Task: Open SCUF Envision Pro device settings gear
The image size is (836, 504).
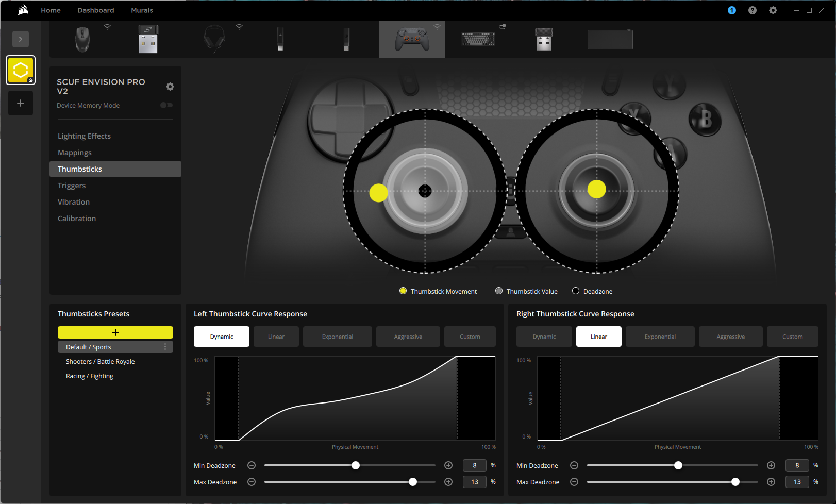Action: coord(170,87)
